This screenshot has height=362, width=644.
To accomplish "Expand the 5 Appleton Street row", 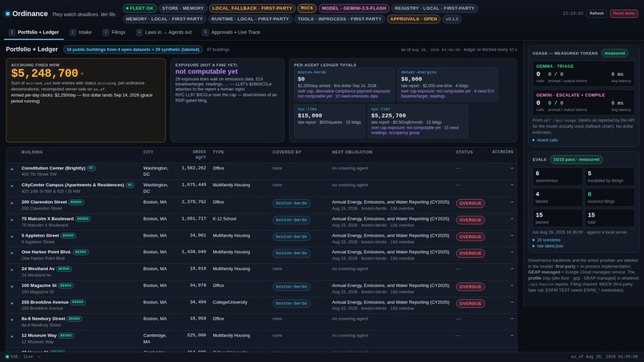I will point(12,237).
